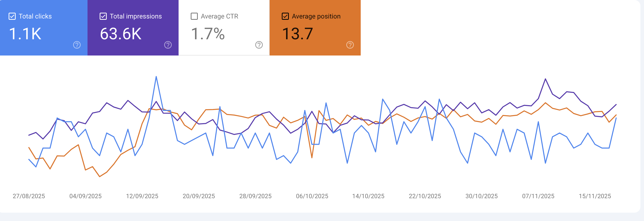Screen dimensions: 644x221
Task: Open help tooltip on Total clicks card
Action: (76, 45)
